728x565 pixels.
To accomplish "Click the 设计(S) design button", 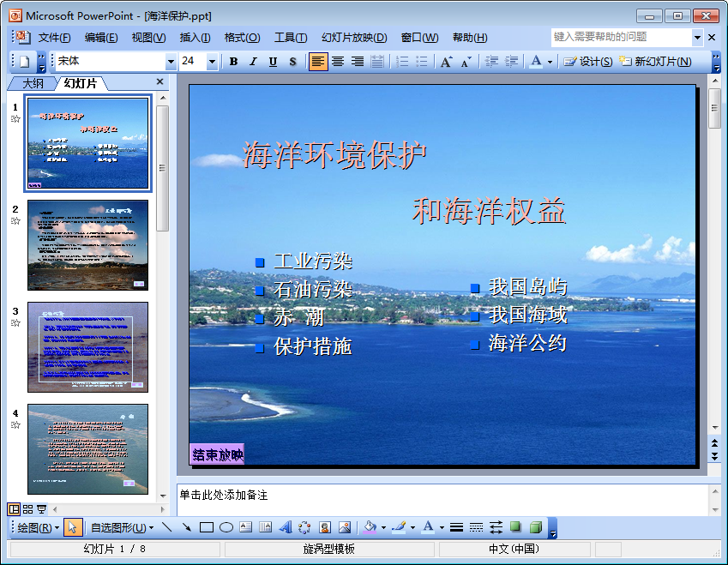I will 587,61.
